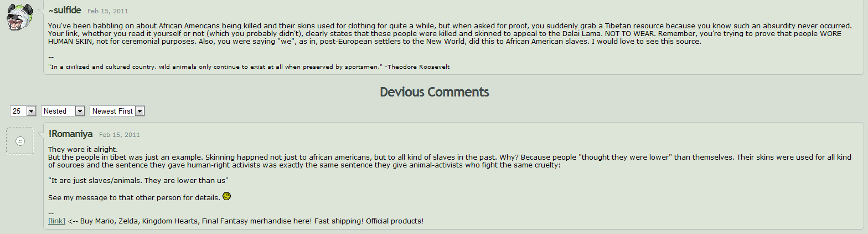Click Romaniya's placeholder face avatar
868x234 pixels.
pyautogui.click(x=20, y=141)
